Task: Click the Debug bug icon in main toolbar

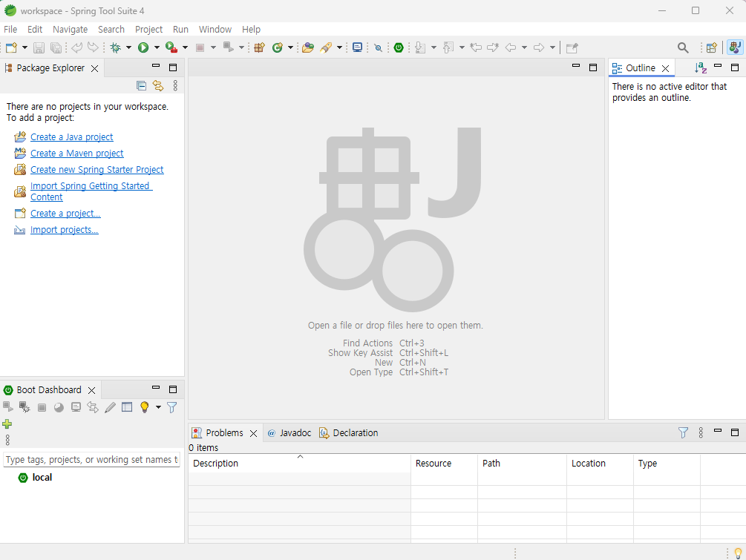Action: pyautogui.click(x=116, y=47)
